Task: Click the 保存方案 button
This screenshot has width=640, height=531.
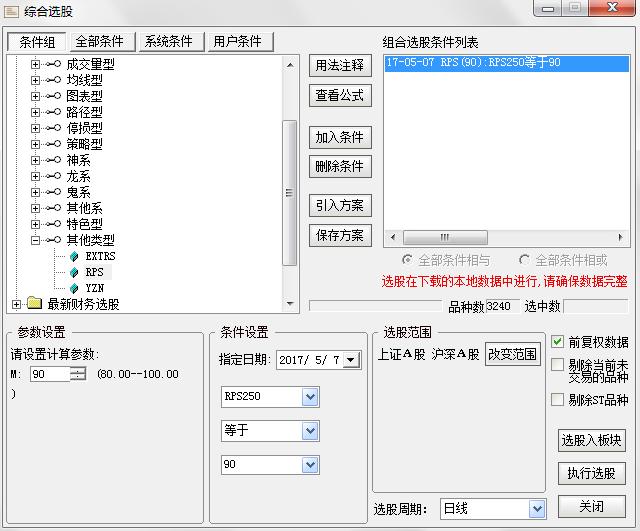Action: (x=340, y=235)
